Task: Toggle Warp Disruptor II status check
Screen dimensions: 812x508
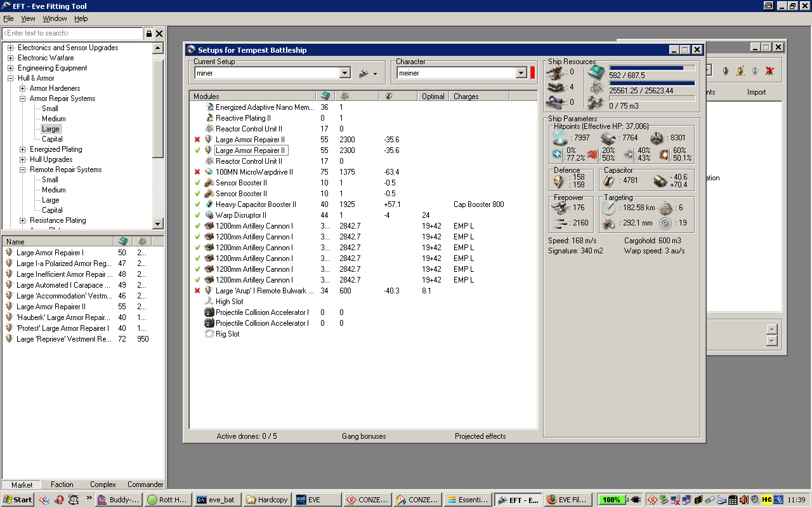Action: (x=197, y=215)
